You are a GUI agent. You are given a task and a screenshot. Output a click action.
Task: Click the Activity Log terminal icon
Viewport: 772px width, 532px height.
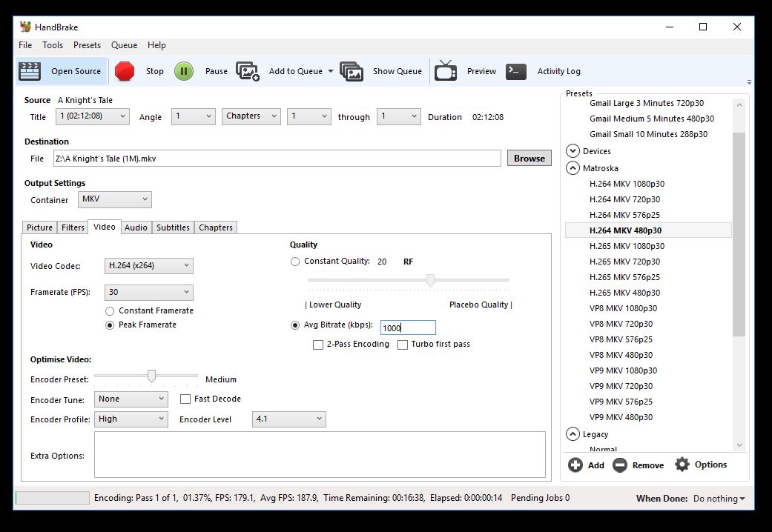pos(516,71)
